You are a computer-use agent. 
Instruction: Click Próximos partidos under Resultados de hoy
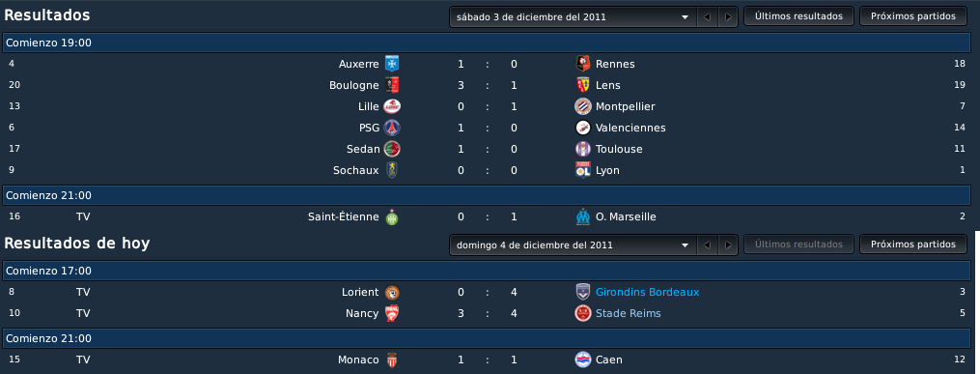[x=913, y=244]
